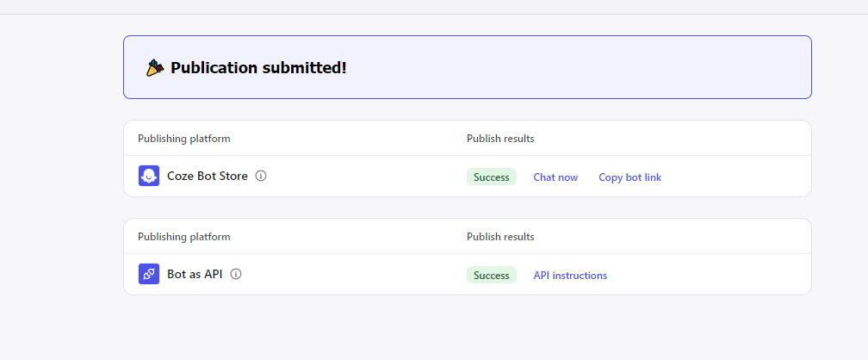Click Publish results header above API instructions
Screen dimensions: 868x360
[500, 237]
